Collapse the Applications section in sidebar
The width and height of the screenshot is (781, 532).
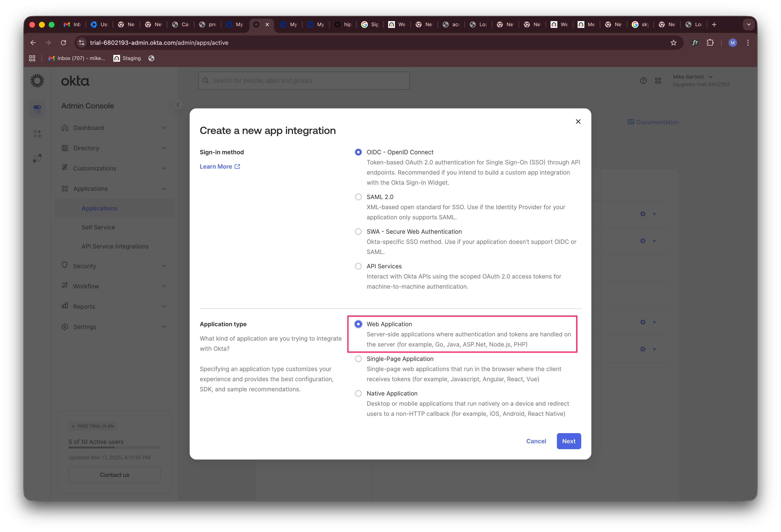(164, 188)
